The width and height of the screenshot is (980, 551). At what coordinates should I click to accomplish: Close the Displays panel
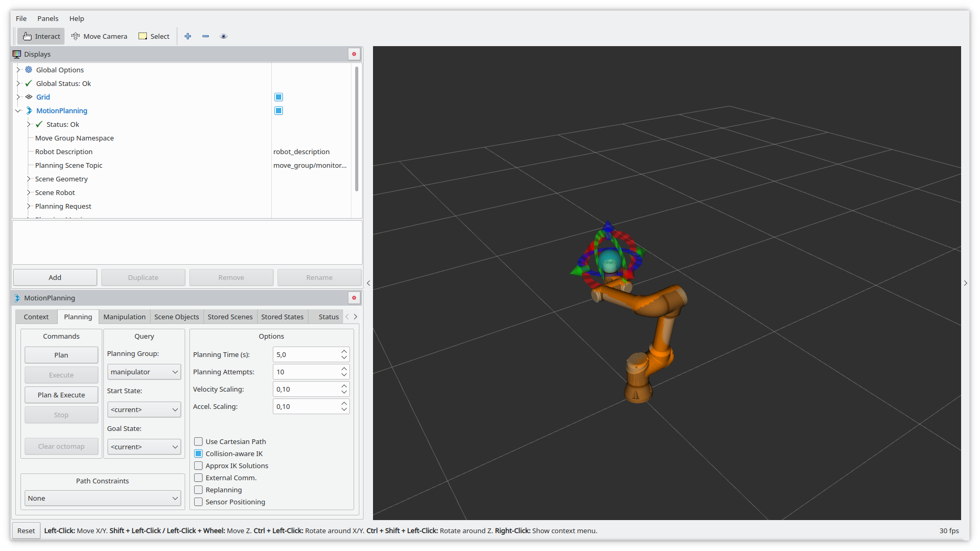point(354,54)
